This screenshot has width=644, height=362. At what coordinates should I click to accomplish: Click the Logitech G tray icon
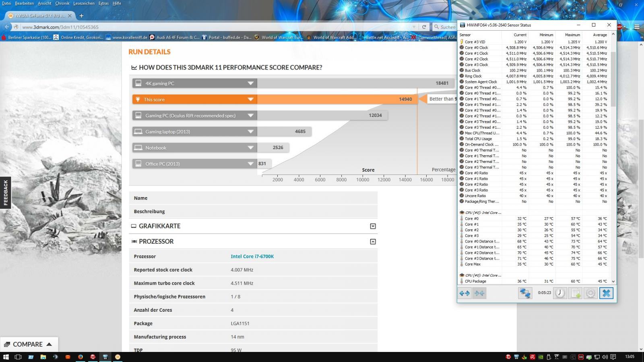[573, 357]
